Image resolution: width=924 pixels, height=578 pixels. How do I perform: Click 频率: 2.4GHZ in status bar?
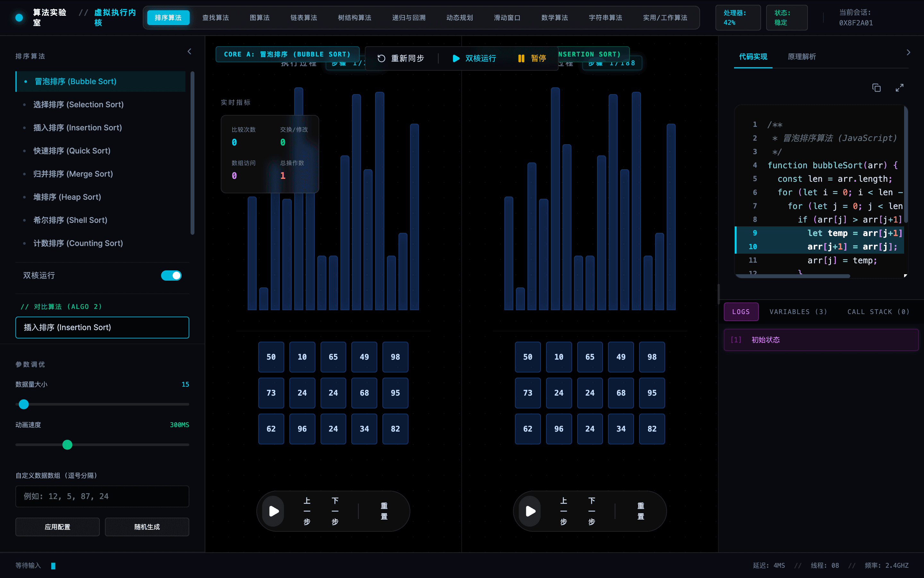[886, 565]
